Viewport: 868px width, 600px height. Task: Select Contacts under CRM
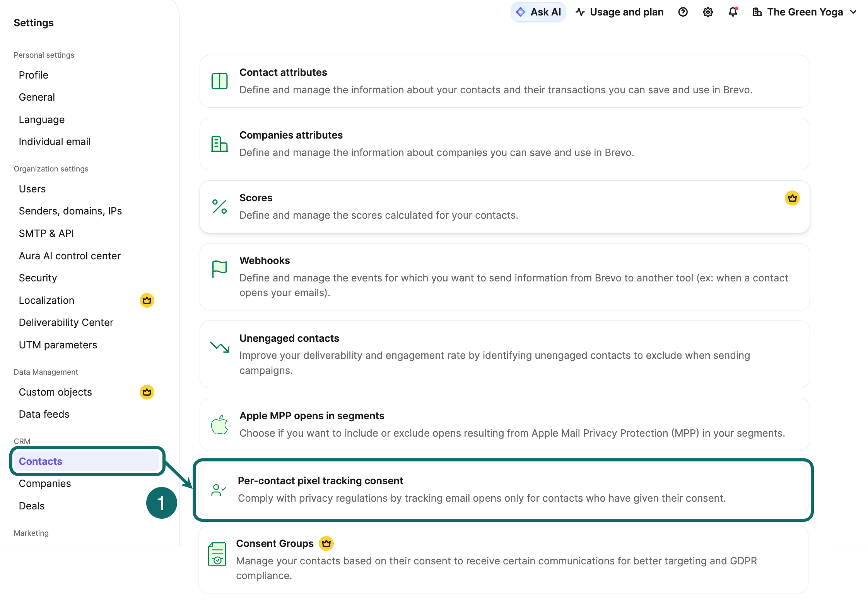click(x=87, y=461)
